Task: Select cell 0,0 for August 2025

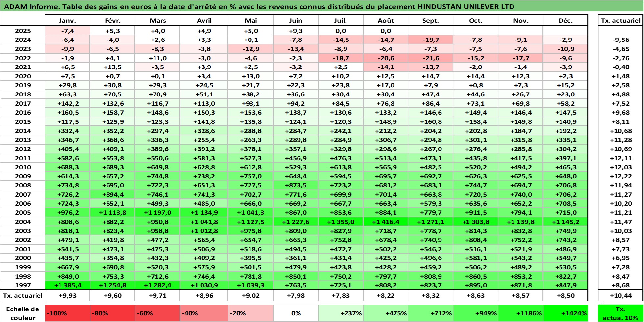Action: click(386, 31)
